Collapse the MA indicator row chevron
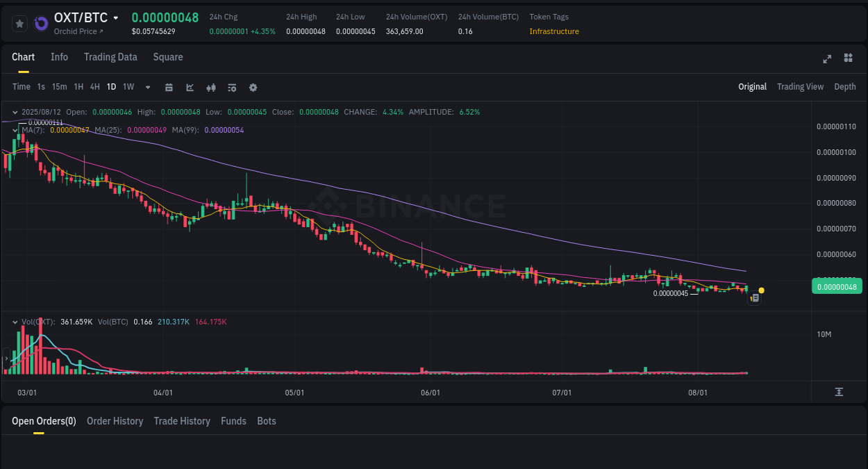Screen dimensions: 868x469 click(x=15, y=130)
